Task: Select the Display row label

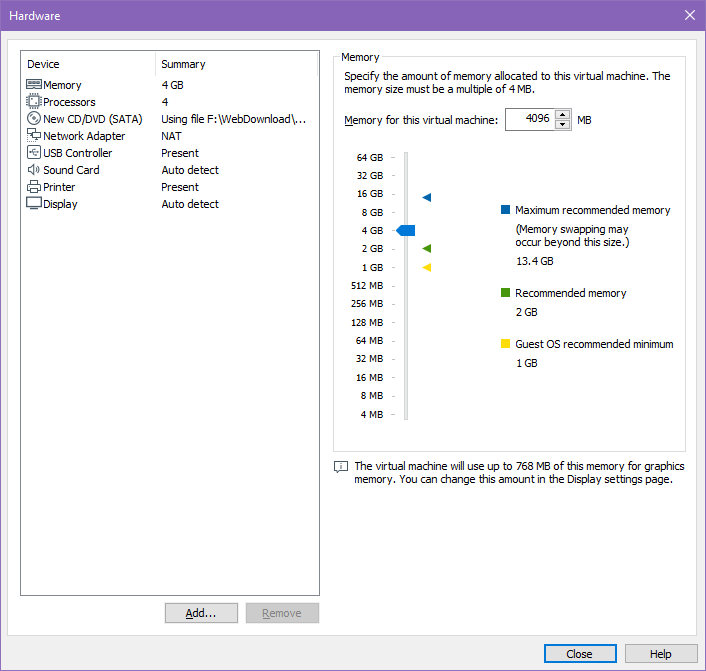Action: pos(60,204)
